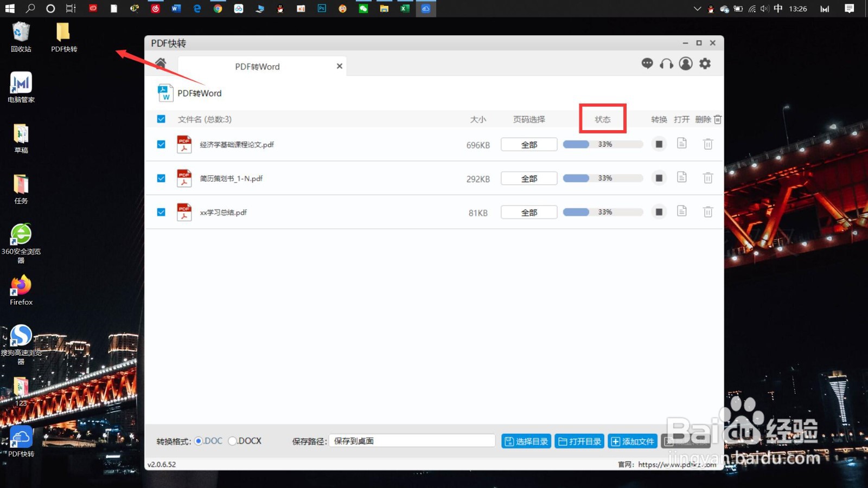Expand hidden icons in the system tray
The height and width of the screenshot is (488, 868).
697,9
